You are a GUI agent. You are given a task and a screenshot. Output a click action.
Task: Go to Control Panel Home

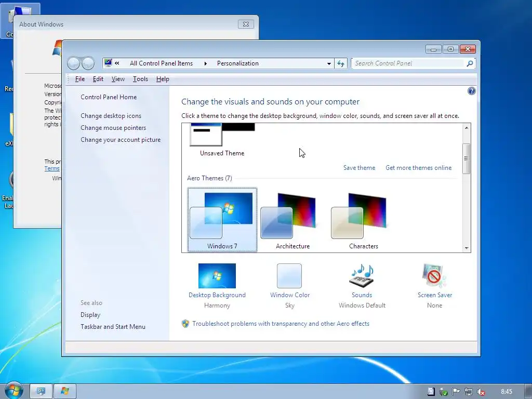109,97
